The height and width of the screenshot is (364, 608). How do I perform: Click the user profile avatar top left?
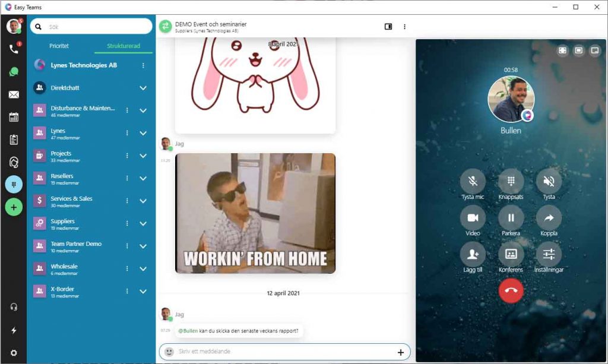14,26
